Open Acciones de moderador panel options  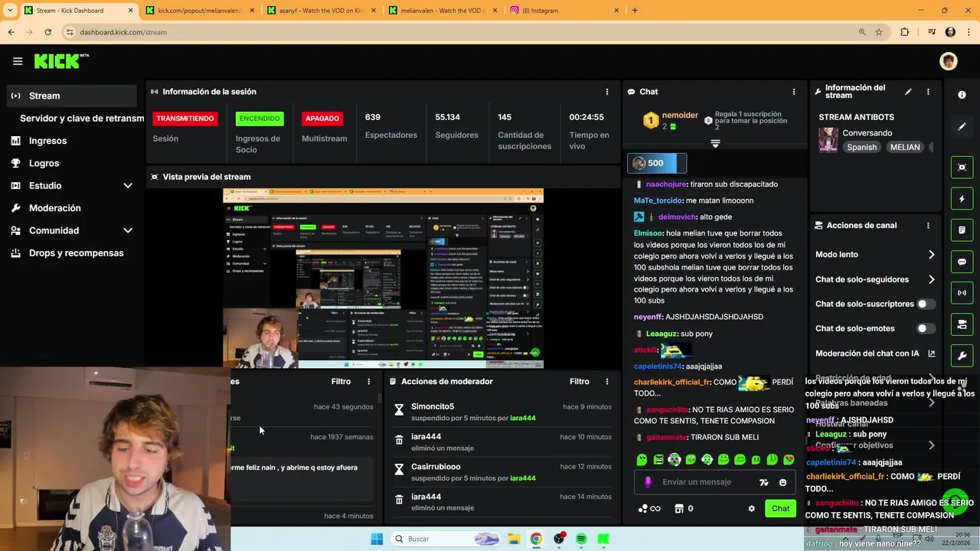[x=607, y=381]
